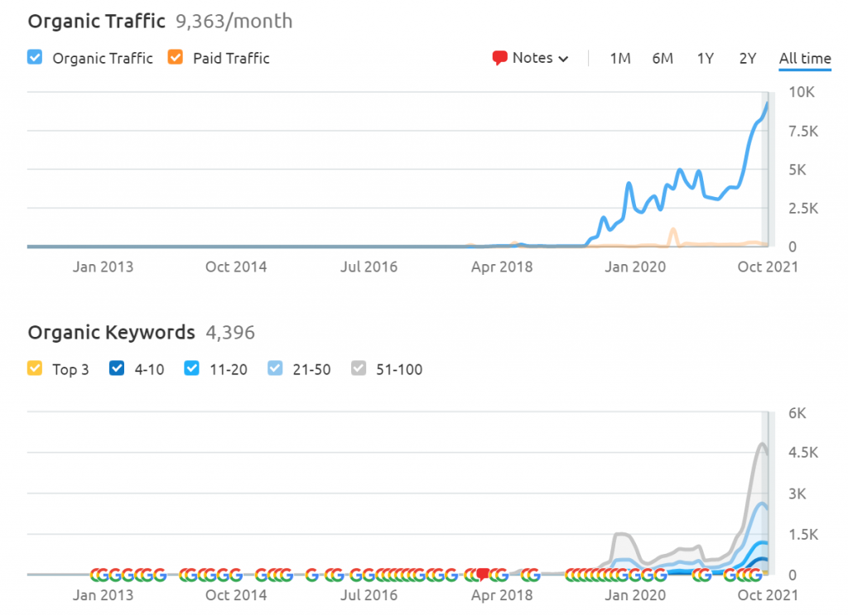The height and width of the screenshot is (616, 848).
Task: Hide the 51-100 positions series
Action: (359, 369)
